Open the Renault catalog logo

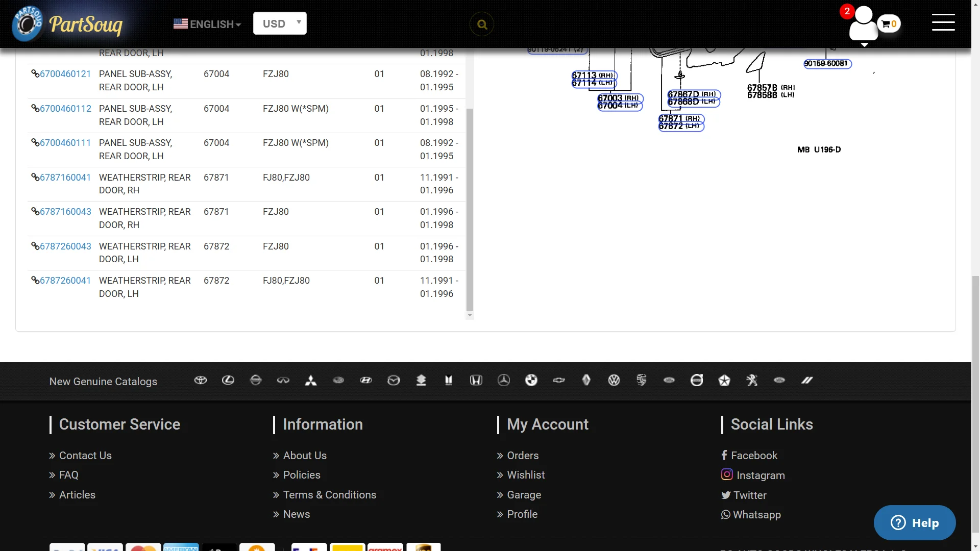coord(586,381)
